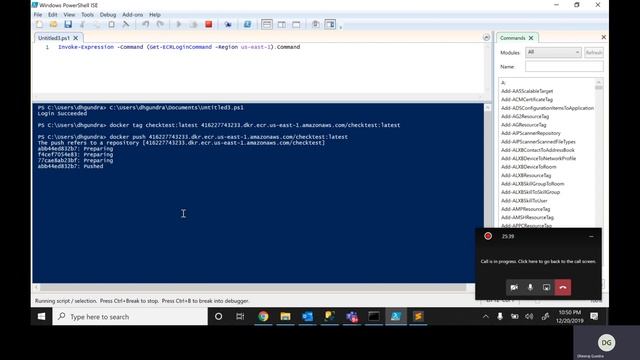Viewport: 640px width, 360px height.
Task: Click the New script toolbar icon
Action: 39,24
